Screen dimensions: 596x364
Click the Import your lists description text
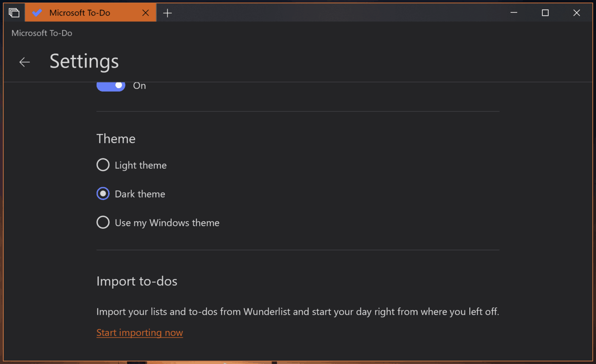pos(298,312)
